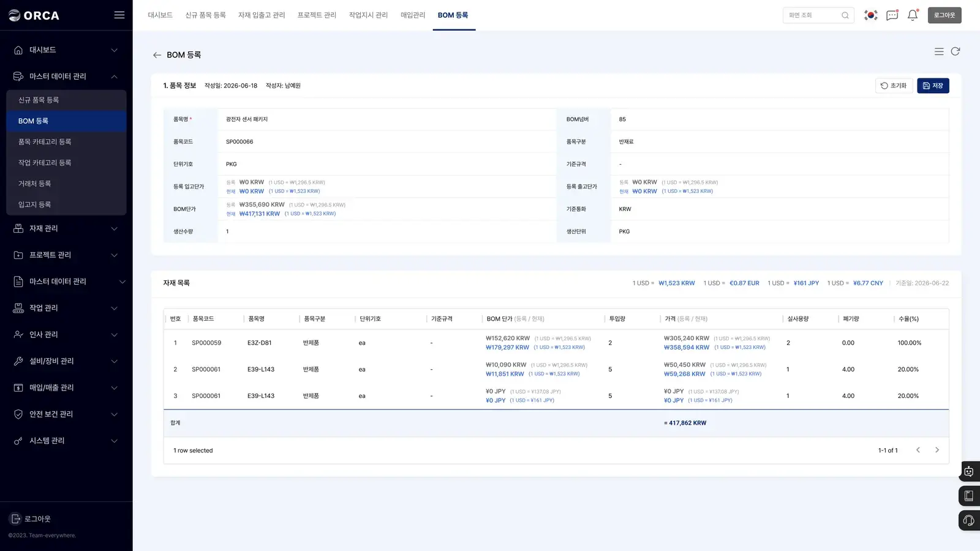Open 품목 카테고리 등록 in sidebar
Image resolution: width=980 pixels, height=551 pixels.
pyautogui.click(x=66, y=142)
